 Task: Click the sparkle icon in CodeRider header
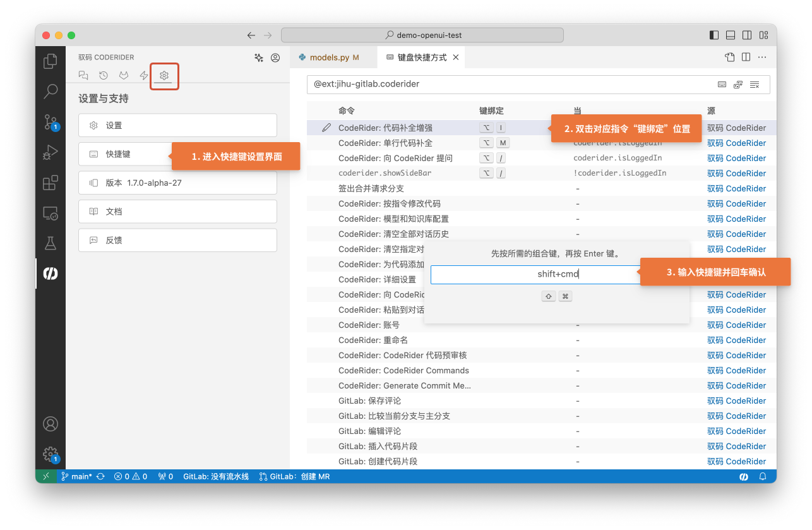tap(259, 57)
